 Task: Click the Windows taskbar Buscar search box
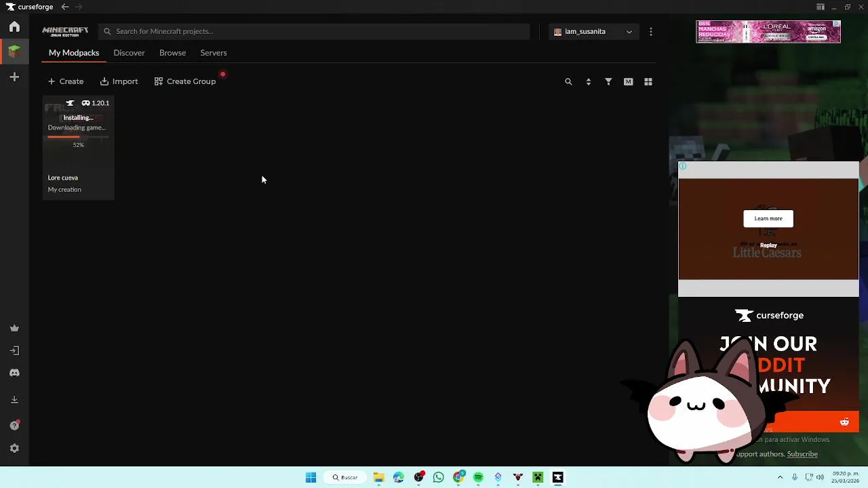click(x=345, y=477)
